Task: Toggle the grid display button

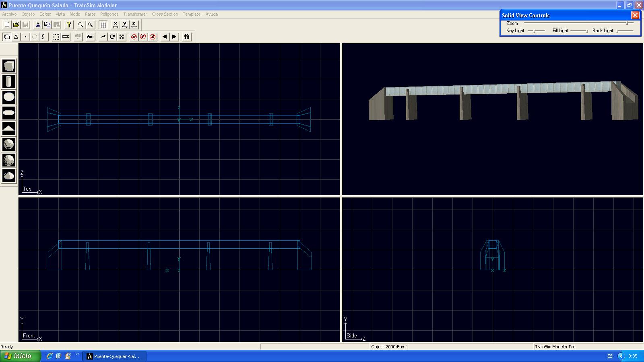Action: [x=103, y=25]
